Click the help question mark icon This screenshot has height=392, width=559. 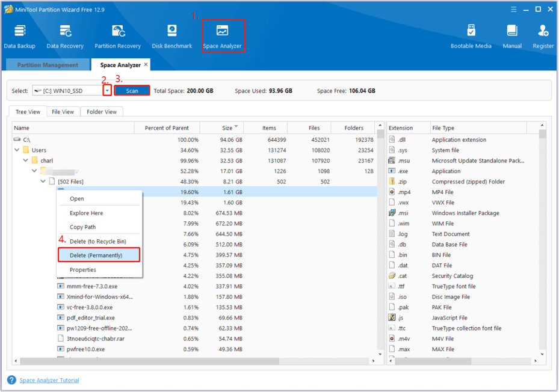[x=11, y=380]
